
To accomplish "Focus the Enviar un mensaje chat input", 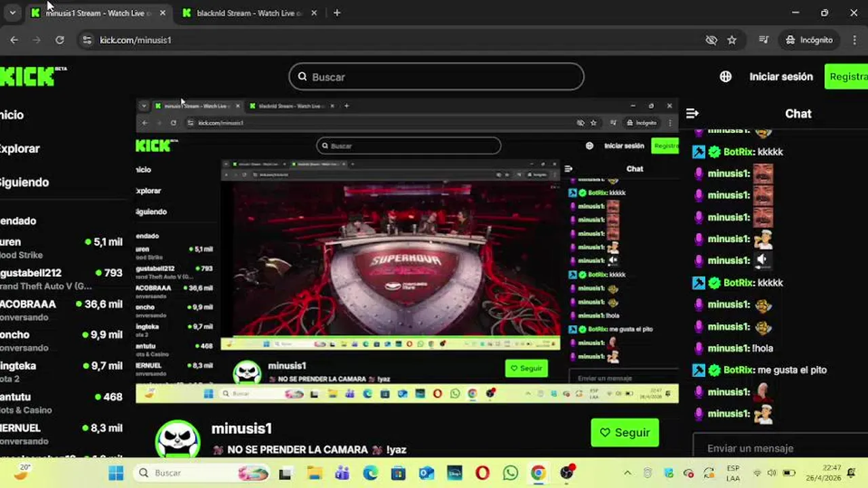I will (780, 448).
